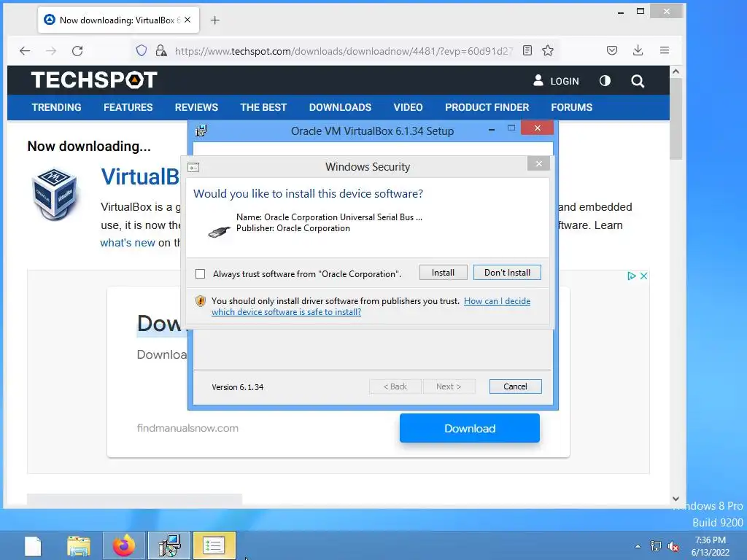The image size is (747, 560).
Task: Switch to VirtualBox installer taskbar item
Action: click(x=169, y=545)
